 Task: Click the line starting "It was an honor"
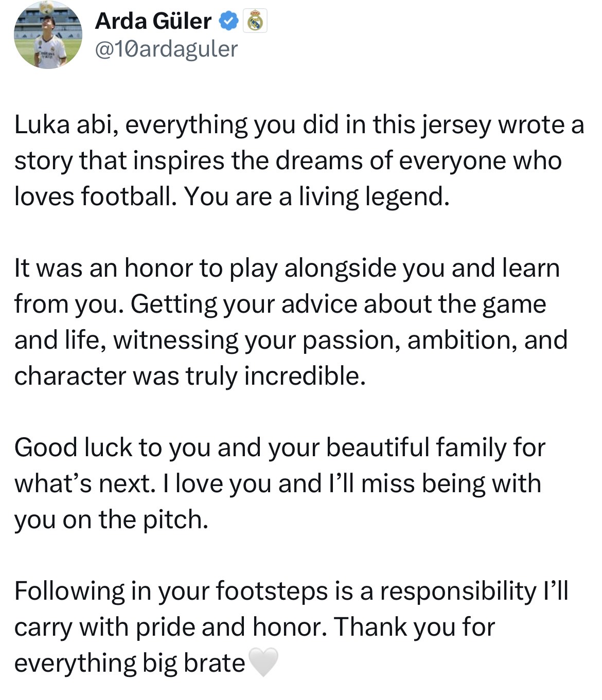(286, 268)
